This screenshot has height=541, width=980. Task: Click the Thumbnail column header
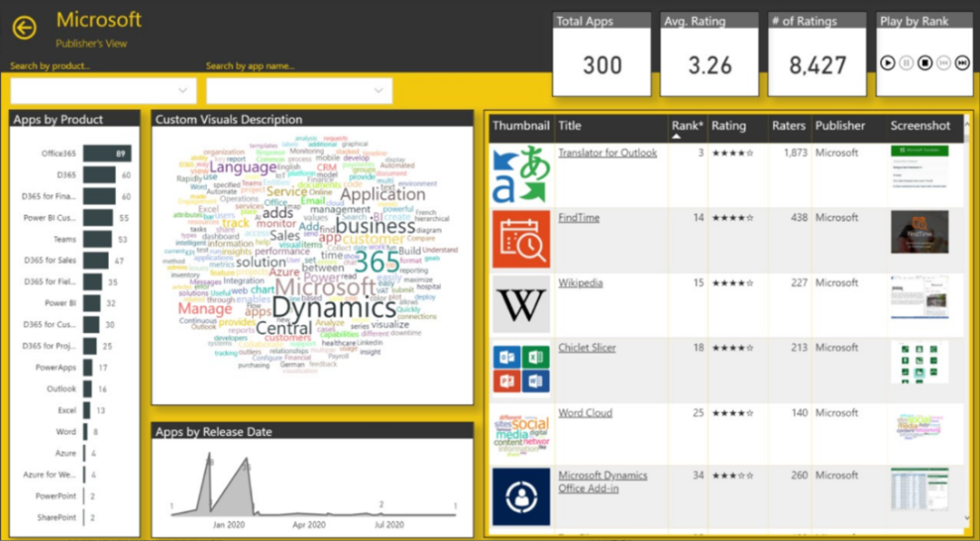tap(521, 125)
